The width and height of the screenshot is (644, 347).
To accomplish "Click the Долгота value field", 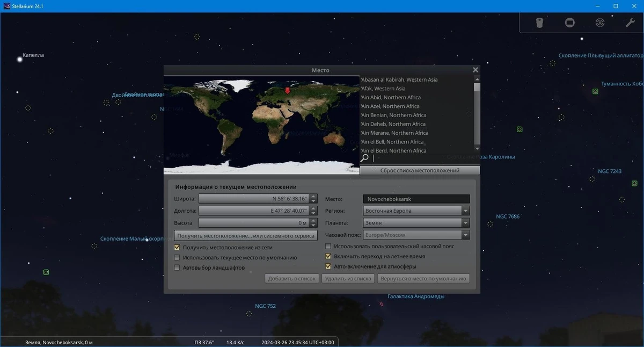I will pos(254,211).
